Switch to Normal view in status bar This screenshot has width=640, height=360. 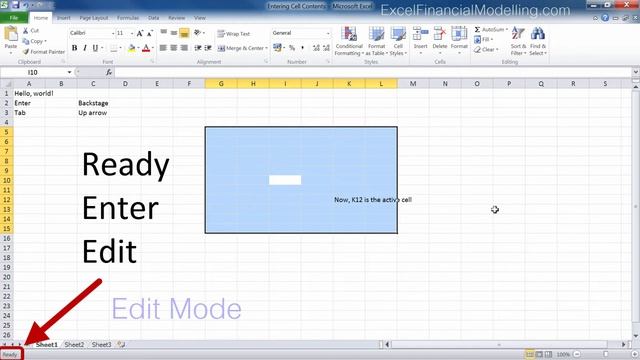click(530, 354)
